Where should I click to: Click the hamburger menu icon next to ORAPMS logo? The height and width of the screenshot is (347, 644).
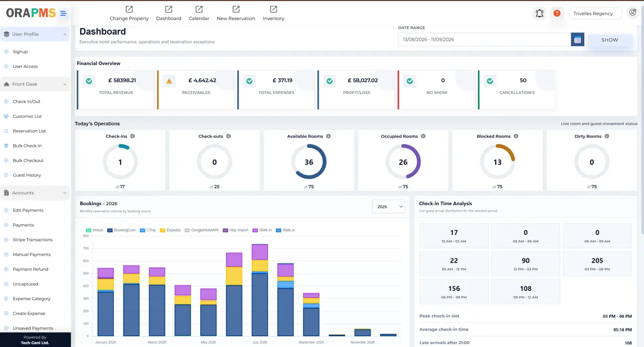(x=63, y=14)
